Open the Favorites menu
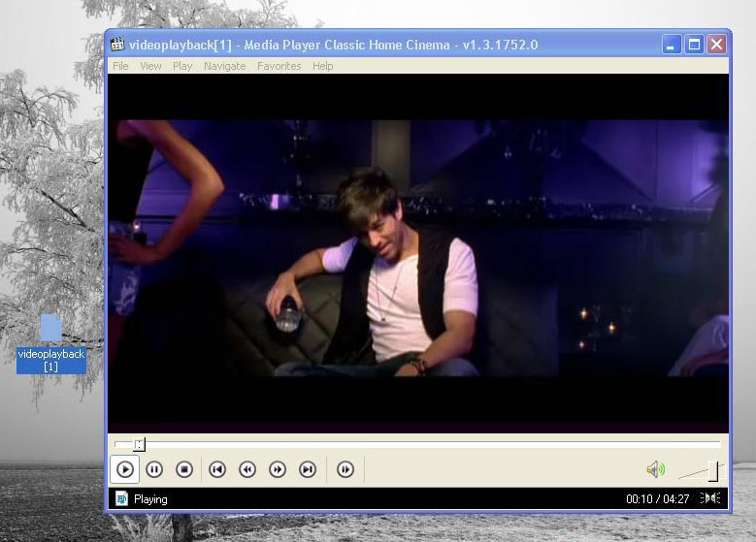This screenshot has height=542, width=756. pos(279,66)
